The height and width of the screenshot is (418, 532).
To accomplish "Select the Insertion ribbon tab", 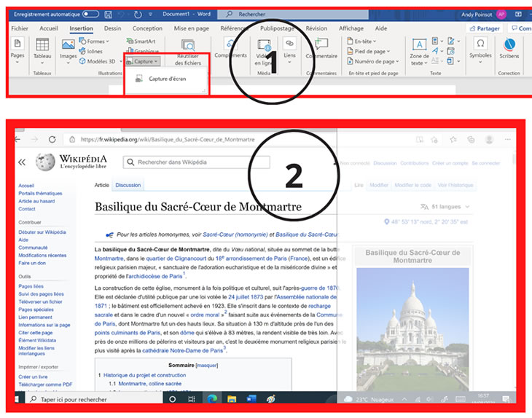I will pos(81,28).
